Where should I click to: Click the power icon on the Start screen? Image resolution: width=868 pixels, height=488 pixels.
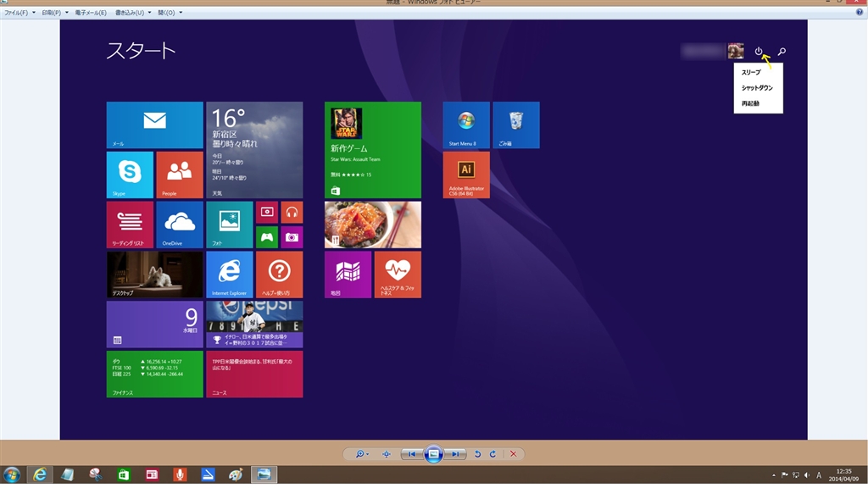coord(759,52)
